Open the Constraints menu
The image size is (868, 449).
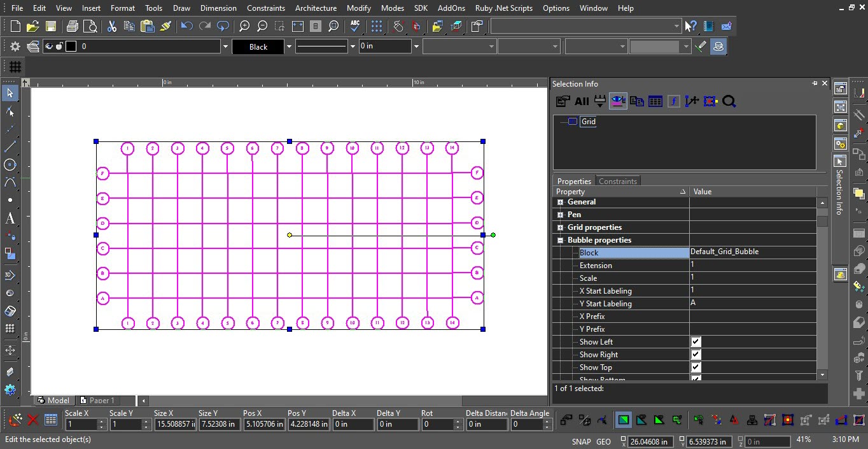pos(266,8)
